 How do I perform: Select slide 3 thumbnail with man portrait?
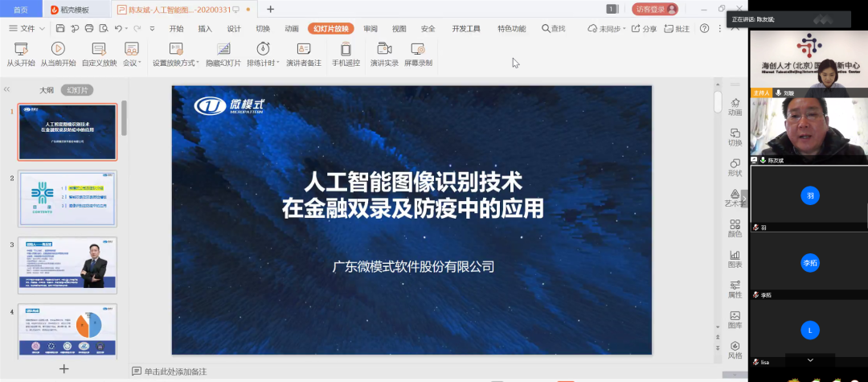tap(68, 265)
